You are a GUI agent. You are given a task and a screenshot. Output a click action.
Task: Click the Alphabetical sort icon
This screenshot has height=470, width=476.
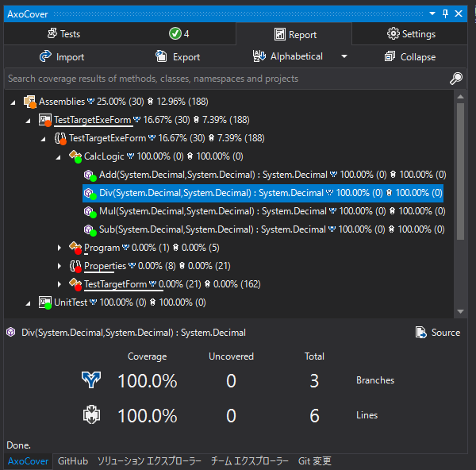[x=259, y=56]
